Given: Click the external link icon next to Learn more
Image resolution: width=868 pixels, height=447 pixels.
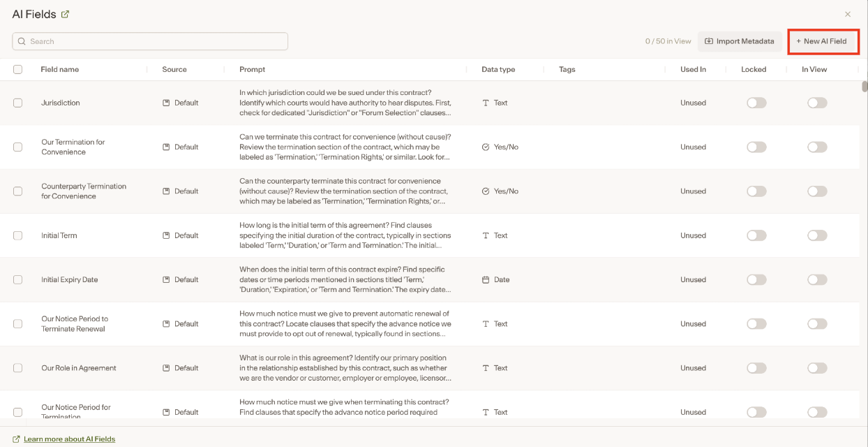Looking at the screenshot, I should [16, 439].
